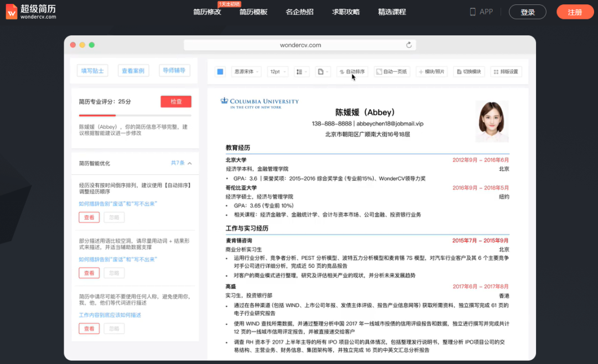The width and height of the screenshot is (598, 364).
Task: Click the red 检查 check button
Action: pos(176,102)
